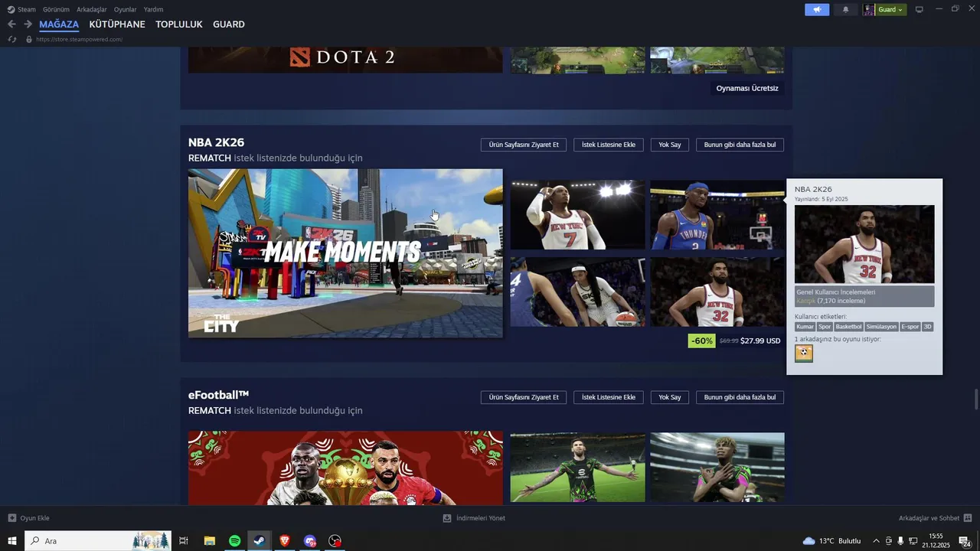Open the notifications bell
Screen dimensions: 980x551
[845, 9]
